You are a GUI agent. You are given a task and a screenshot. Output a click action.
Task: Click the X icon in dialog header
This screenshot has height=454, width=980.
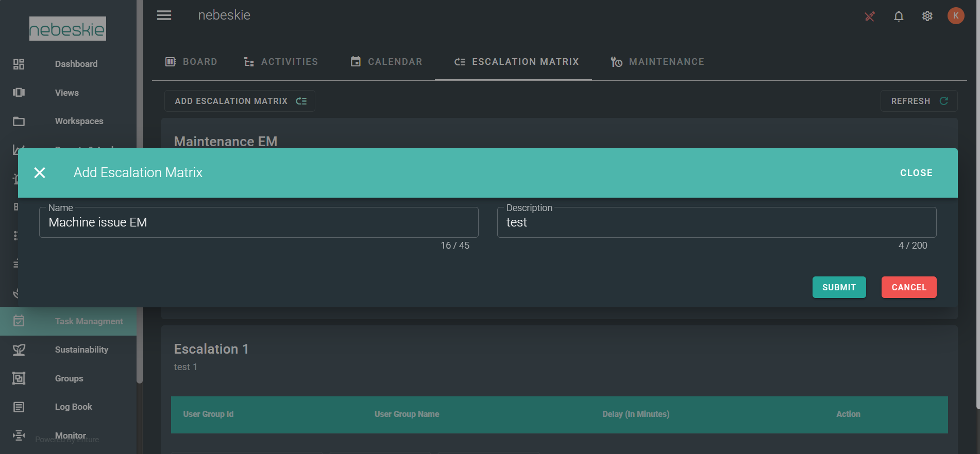pyautogui.click(x=40, y=173)
